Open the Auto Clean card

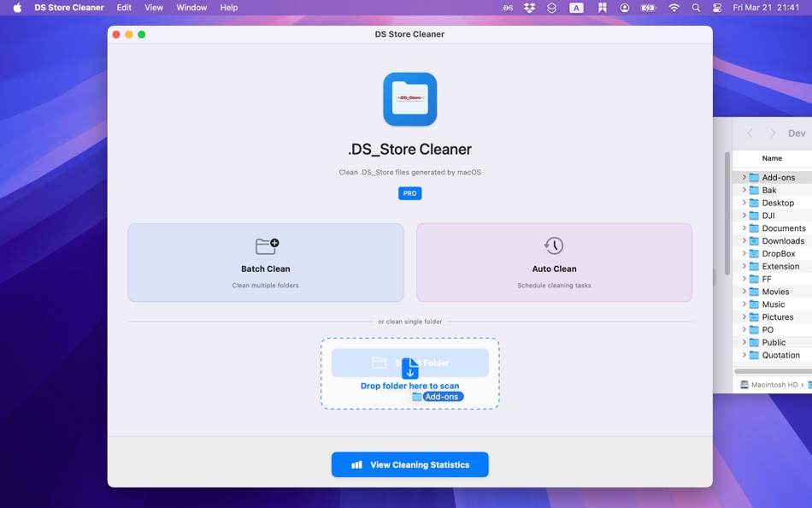pos(554,263)
